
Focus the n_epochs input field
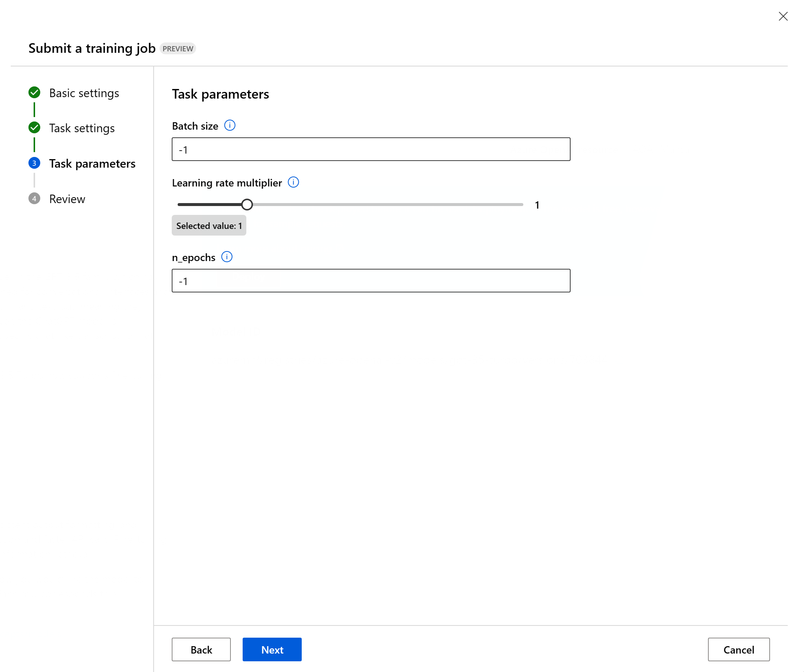(370, 281)
